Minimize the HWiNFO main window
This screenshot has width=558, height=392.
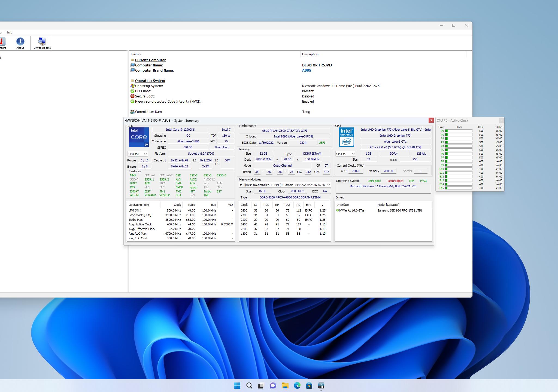coord(441,25)
